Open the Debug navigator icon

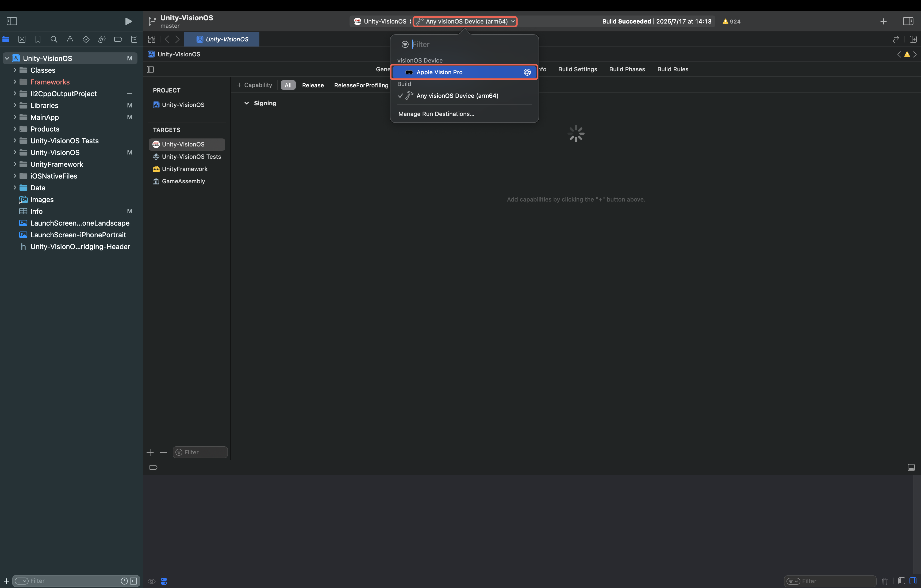(102, 39)
